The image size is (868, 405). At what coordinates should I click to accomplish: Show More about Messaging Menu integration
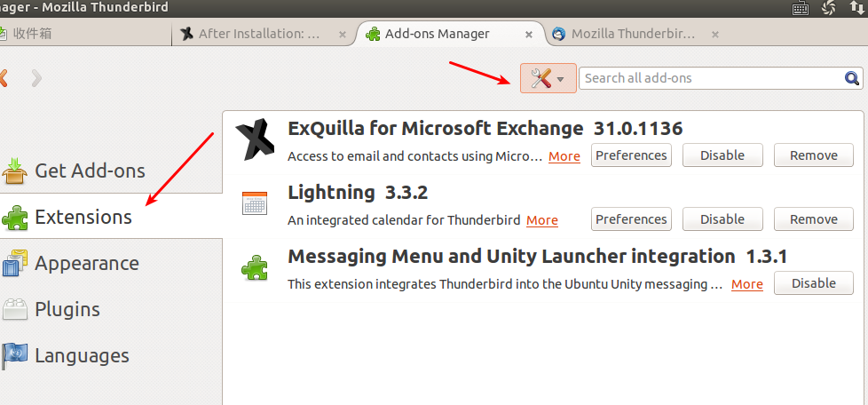click(746, 284)
